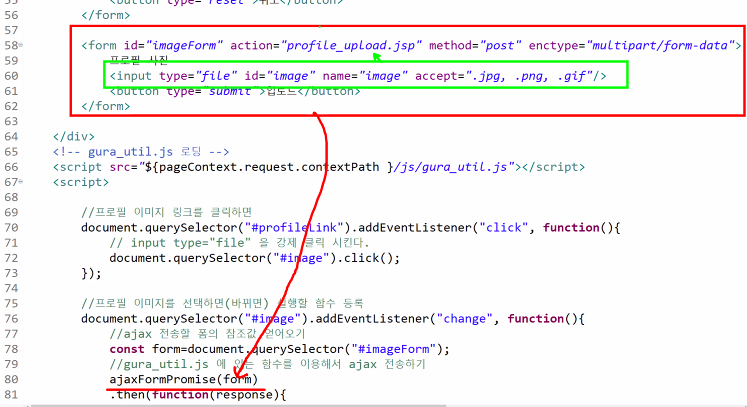Click the "#imageForm" selector string on line 78
Viewport: 747px width, 407px height.
(393, 349)
